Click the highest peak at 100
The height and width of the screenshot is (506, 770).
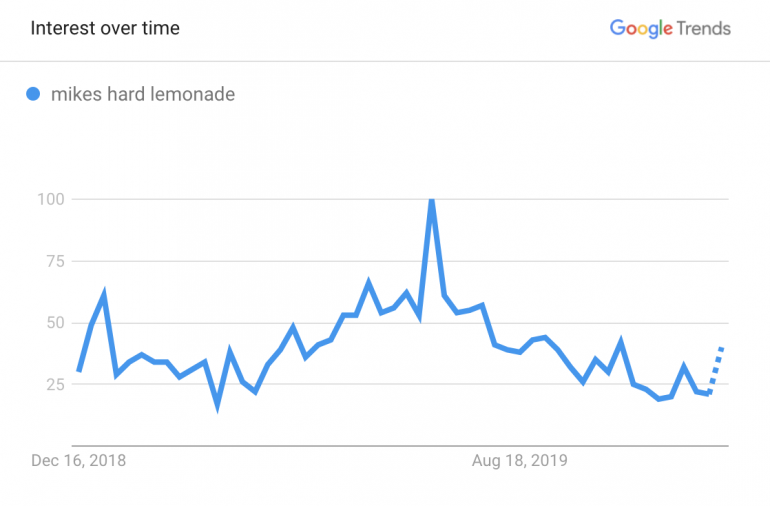pyautogui.click(x=431, y=200)
